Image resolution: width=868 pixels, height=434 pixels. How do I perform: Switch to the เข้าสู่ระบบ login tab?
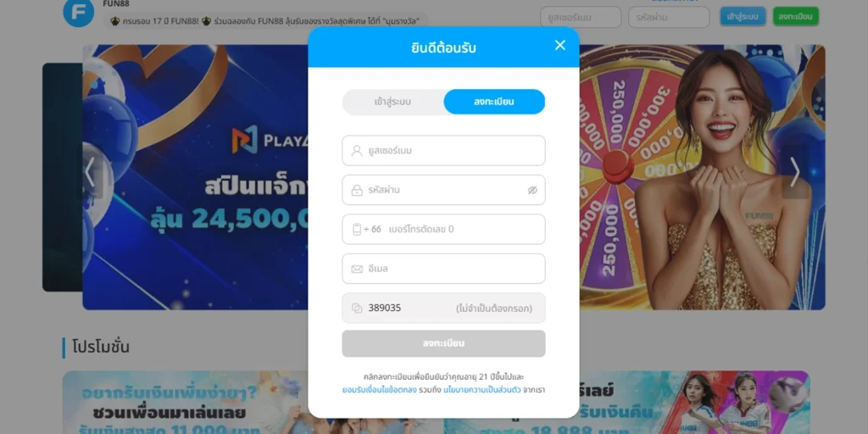pyautogui.click(x=392, y=102)
